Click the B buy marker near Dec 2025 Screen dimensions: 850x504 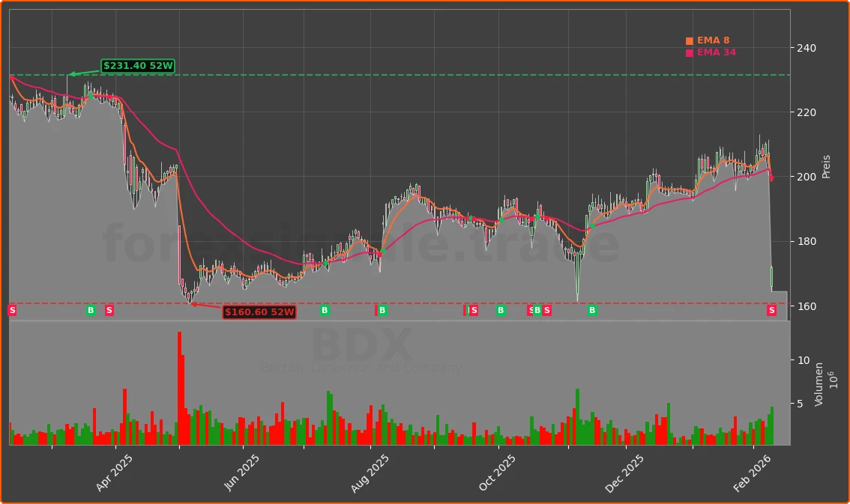592,310
